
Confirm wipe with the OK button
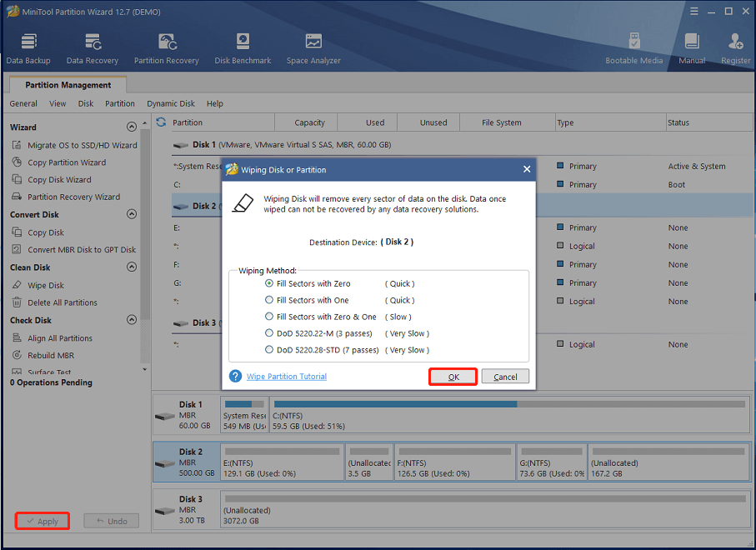[453, 377]
